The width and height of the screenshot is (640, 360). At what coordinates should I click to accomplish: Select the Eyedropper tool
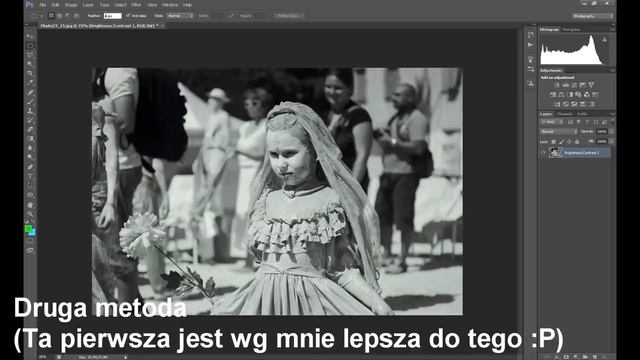tap(30, 82)
